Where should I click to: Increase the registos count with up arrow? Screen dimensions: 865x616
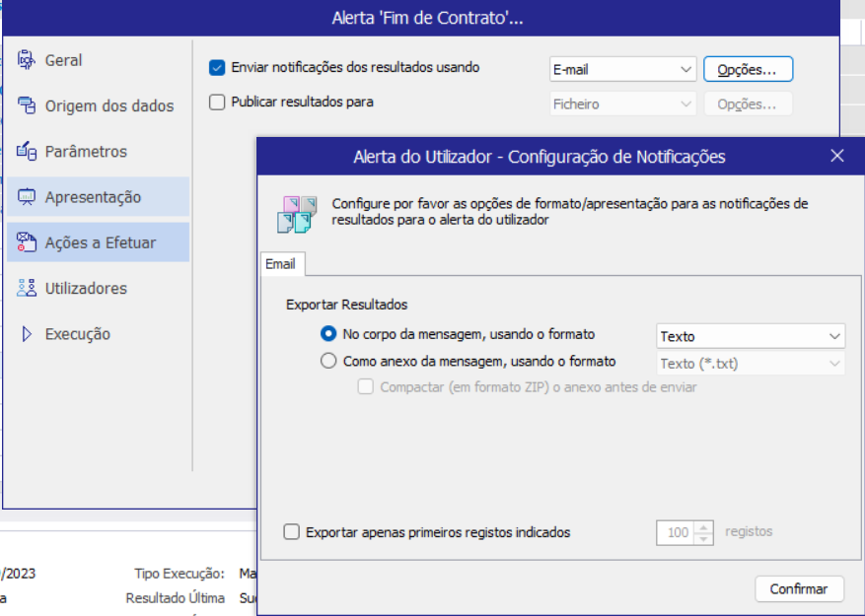(703, 526)
